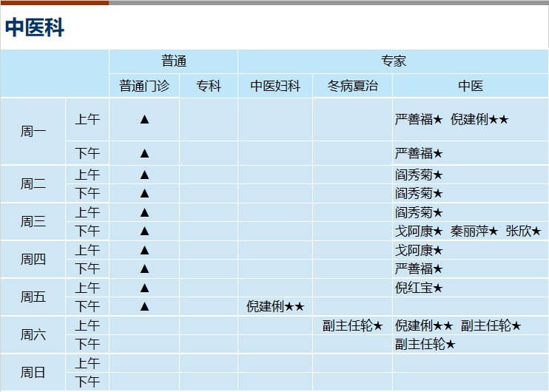549x392 pixels.
Task: Select the Wednesday afternoon general clinic triangle
Action: [x=144, y=231]
